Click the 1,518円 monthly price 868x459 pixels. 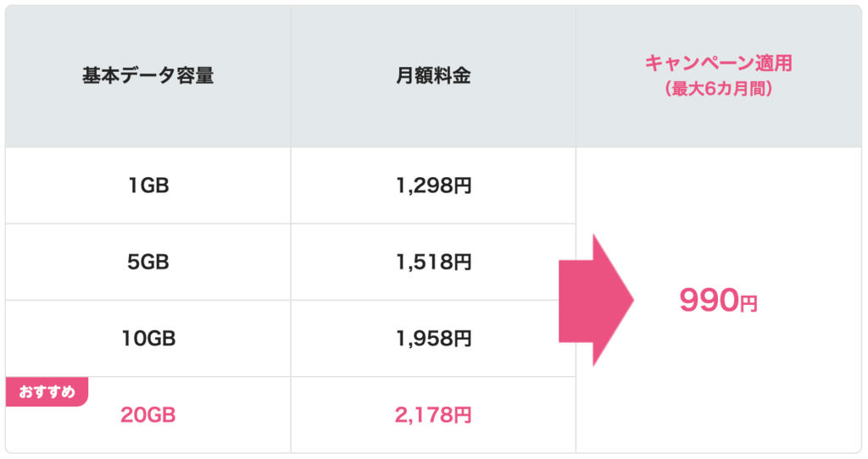433,263
